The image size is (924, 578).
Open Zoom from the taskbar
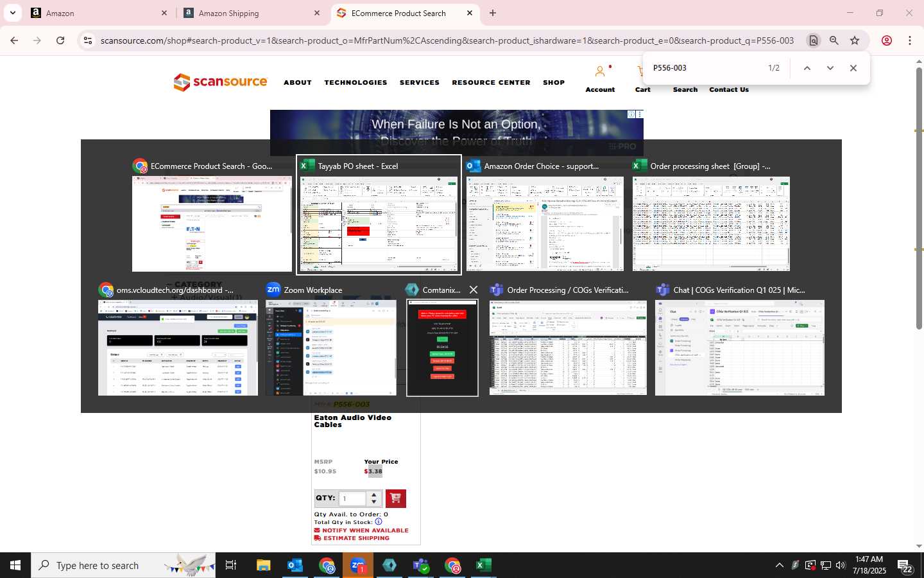coord(358,565)
